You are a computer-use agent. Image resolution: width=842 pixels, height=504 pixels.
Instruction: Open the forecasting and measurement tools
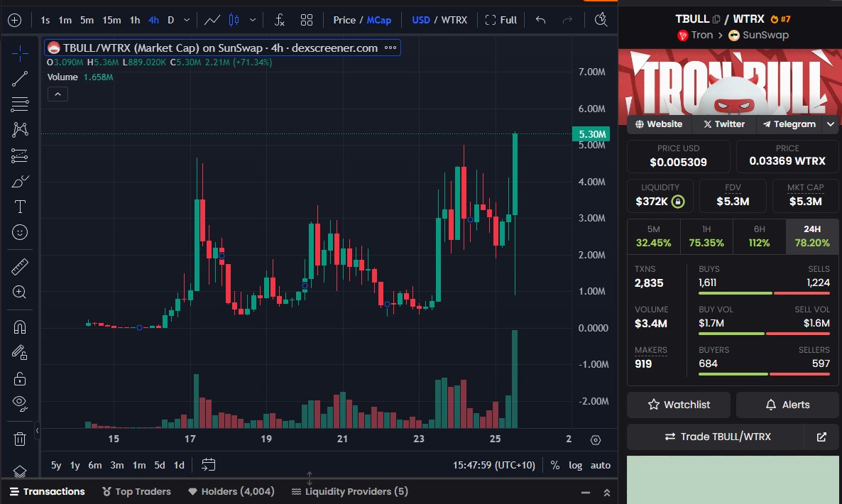click(x=20, y=155)
